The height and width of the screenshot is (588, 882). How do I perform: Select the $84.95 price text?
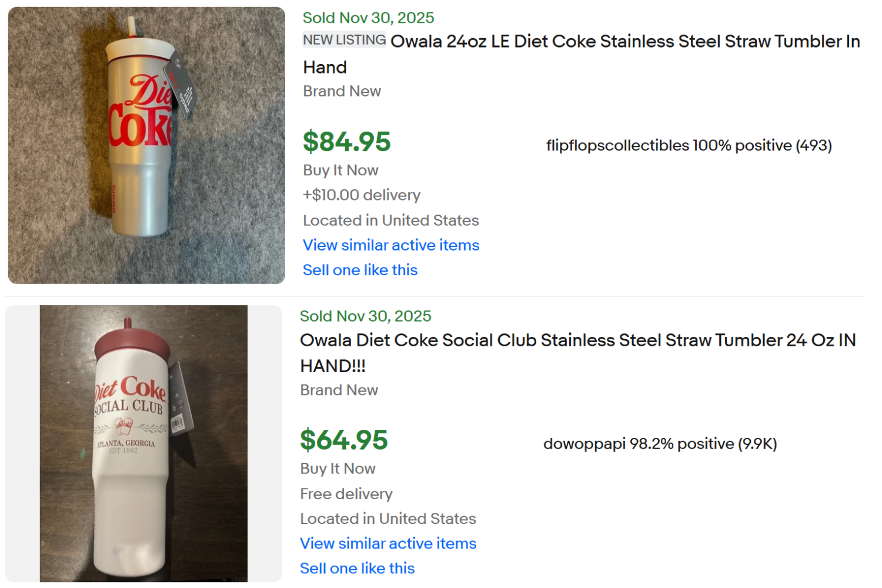(x=346, y=142)
